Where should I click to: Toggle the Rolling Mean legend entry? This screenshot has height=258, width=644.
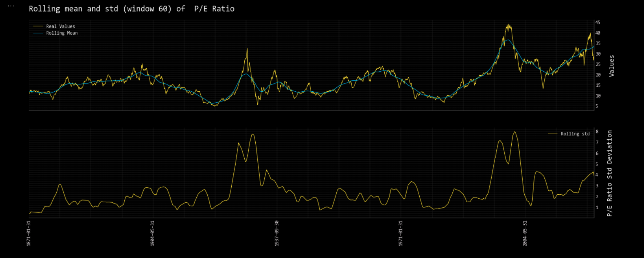pyautogui.click(x=55, y=33)
